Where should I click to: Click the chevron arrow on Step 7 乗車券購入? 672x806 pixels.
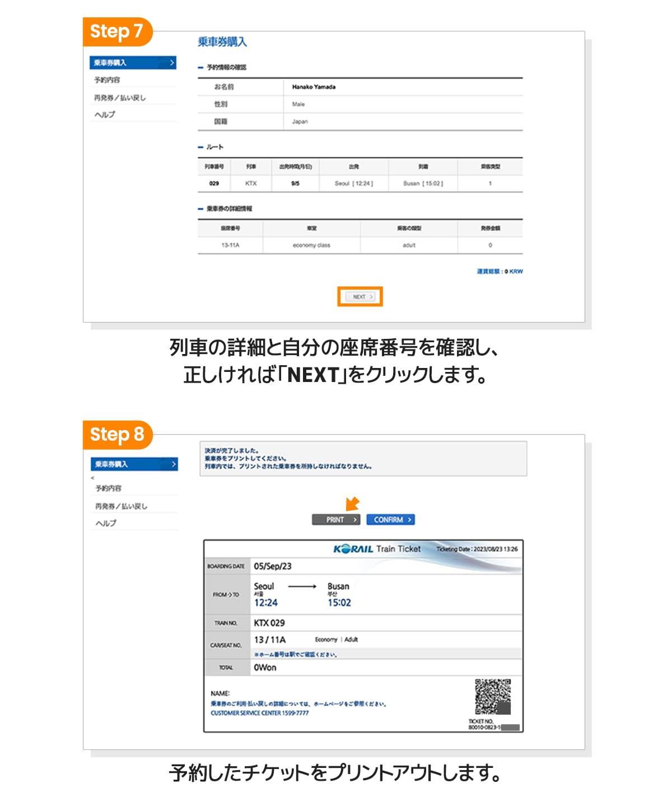point(171,63)
